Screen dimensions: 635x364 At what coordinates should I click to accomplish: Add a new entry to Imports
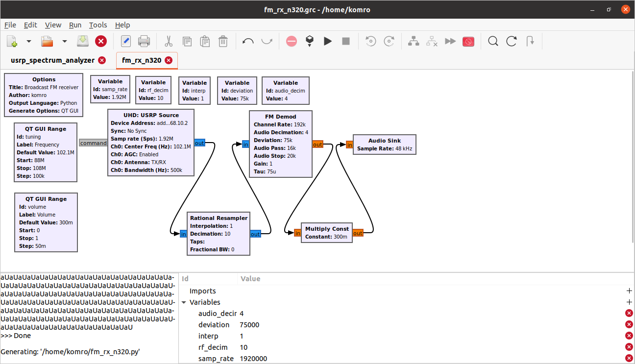[x=629, y=291]
